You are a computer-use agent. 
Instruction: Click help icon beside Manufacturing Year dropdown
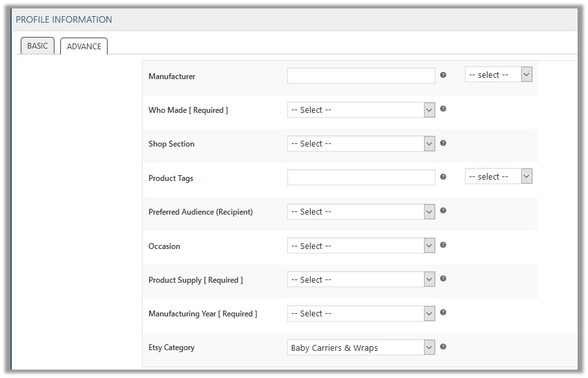pyautogui.click(x=443, y=313)
